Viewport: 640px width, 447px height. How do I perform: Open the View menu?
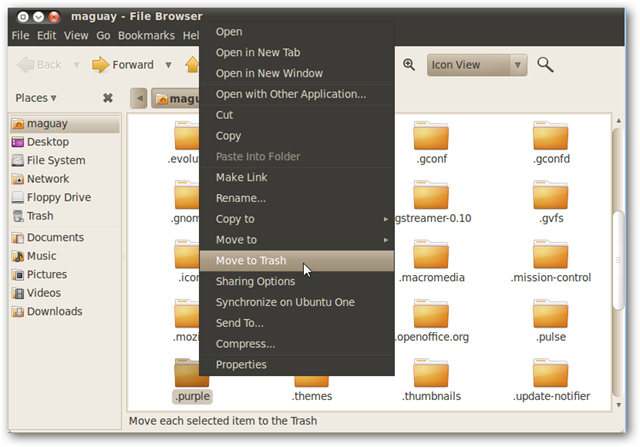pyautogui.click(x=76, y=36)
